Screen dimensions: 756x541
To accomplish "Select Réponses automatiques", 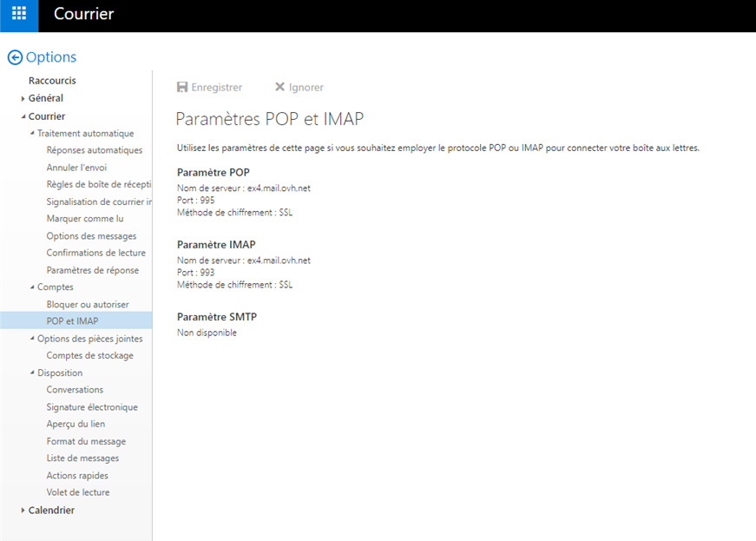I will click(x=94, y=150).
